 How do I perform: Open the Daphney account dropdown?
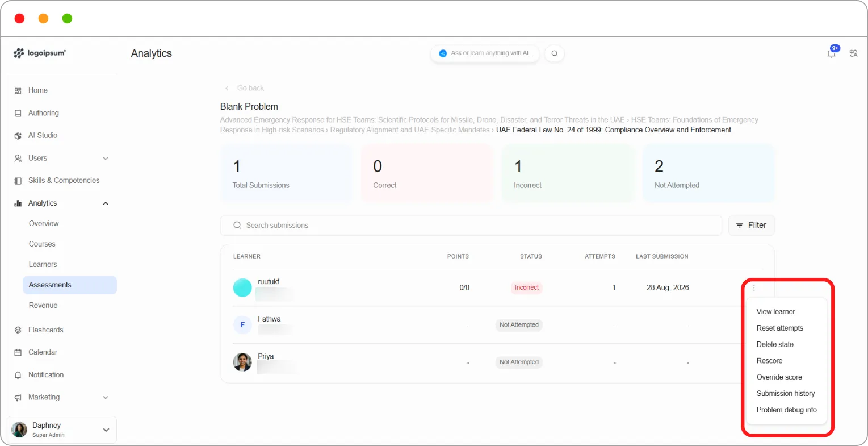coord(62,430)
